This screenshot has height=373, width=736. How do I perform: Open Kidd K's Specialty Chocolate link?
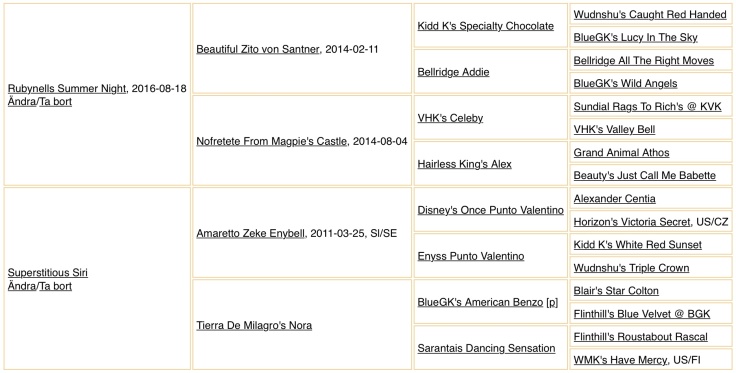(x=485, y=26)
